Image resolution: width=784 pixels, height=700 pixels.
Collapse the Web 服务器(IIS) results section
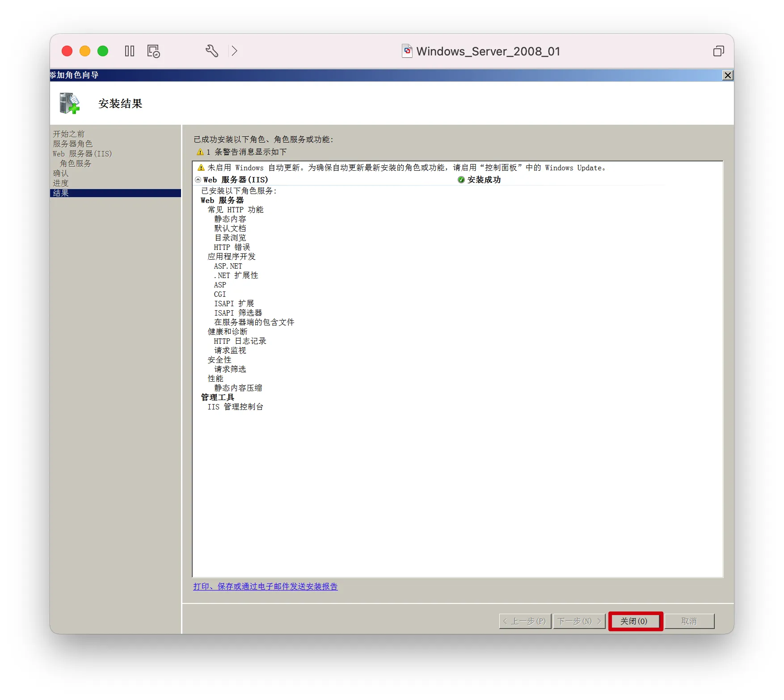(x=198, y=180)
